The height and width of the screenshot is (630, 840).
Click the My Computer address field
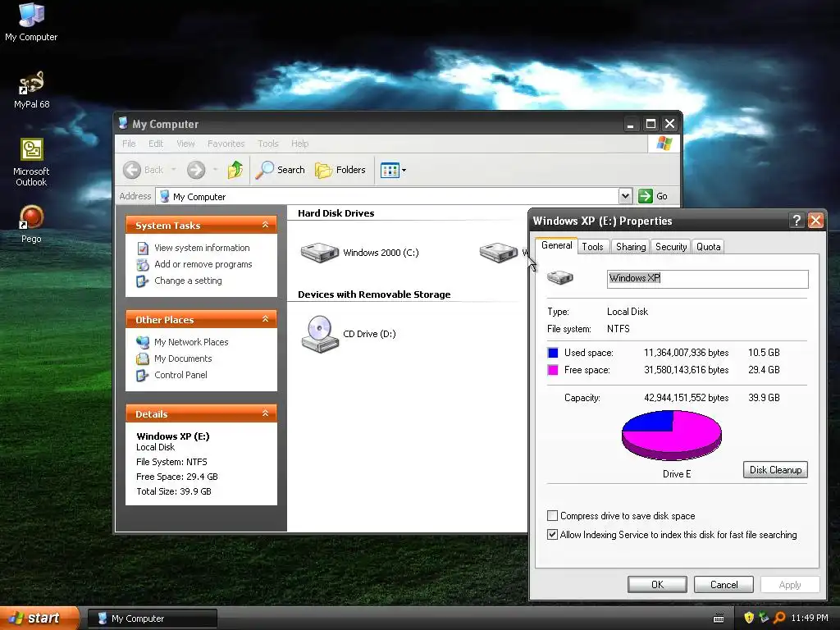(x=394, y=196)
